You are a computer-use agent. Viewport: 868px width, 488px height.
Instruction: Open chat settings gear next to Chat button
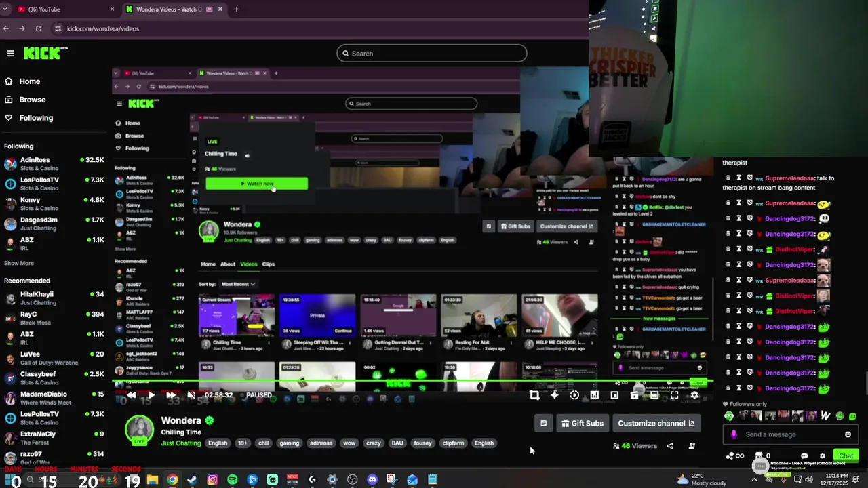coord(823,456)
